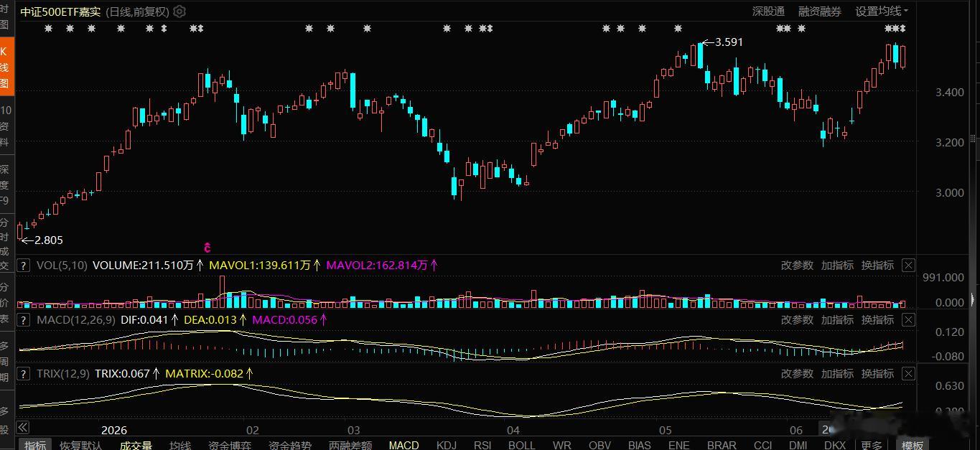The image size is (980, 450).
Task: Click 改参数 in the TRIX panel
Action: 797,373
